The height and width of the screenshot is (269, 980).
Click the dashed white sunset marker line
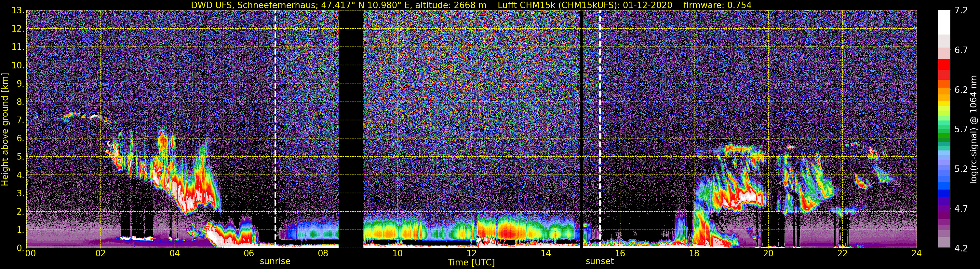600,129
